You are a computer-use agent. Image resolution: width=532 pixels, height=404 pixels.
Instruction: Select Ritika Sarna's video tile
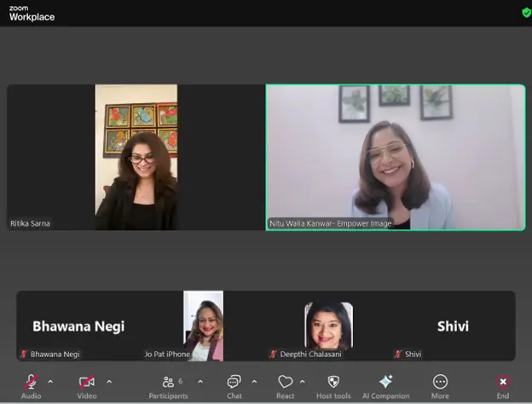136,157
